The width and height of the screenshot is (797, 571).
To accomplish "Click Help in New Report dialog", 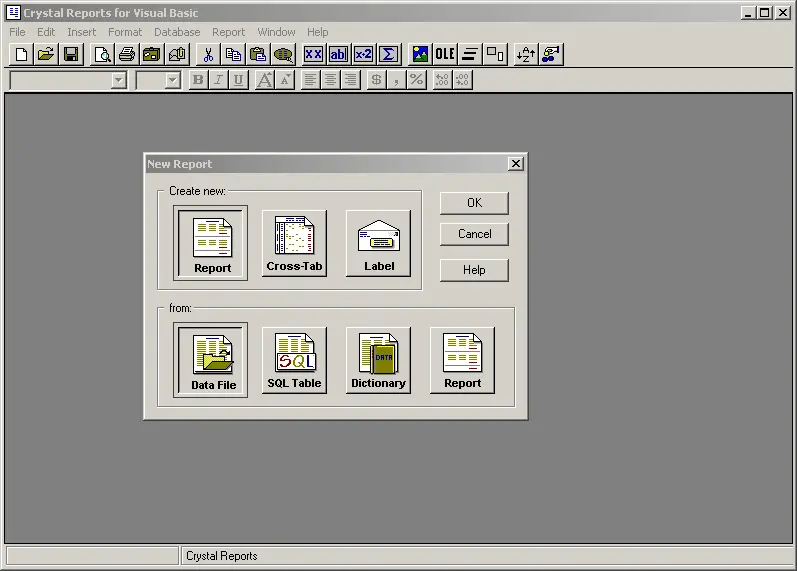I will pos(474,270).
